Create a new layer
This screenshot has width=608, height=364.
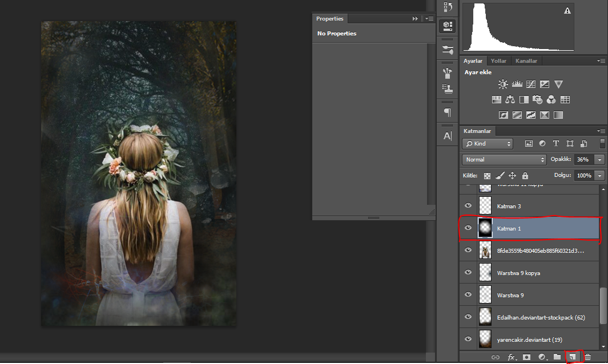pos(573,357)
